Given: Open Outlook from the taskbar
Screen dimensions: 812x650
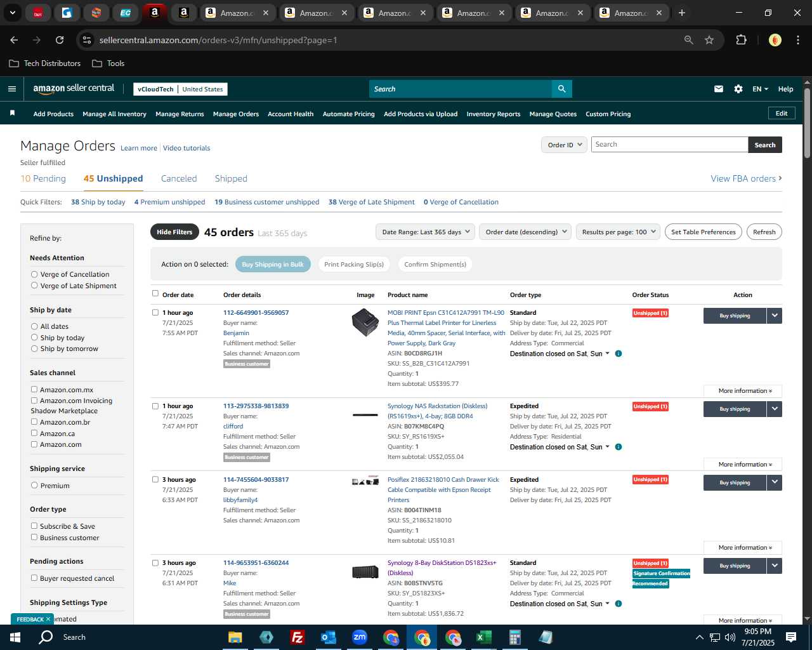Looking at the screenshot, I should pyautogui.click(x=329, y=637).
